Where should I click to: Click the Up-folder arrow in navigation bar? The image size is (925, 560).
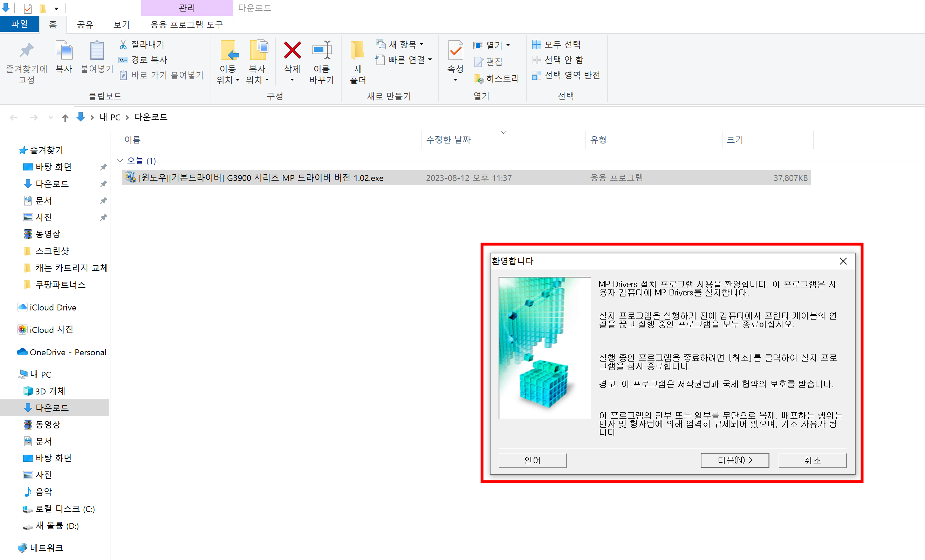pyautogui.click(x=65, y=118)
